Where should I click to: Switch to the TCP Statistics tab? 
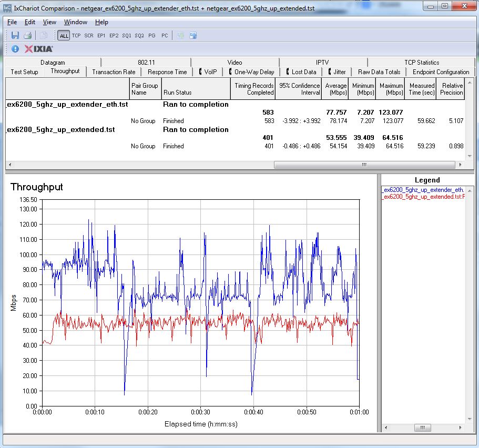(x=422, y=63)
